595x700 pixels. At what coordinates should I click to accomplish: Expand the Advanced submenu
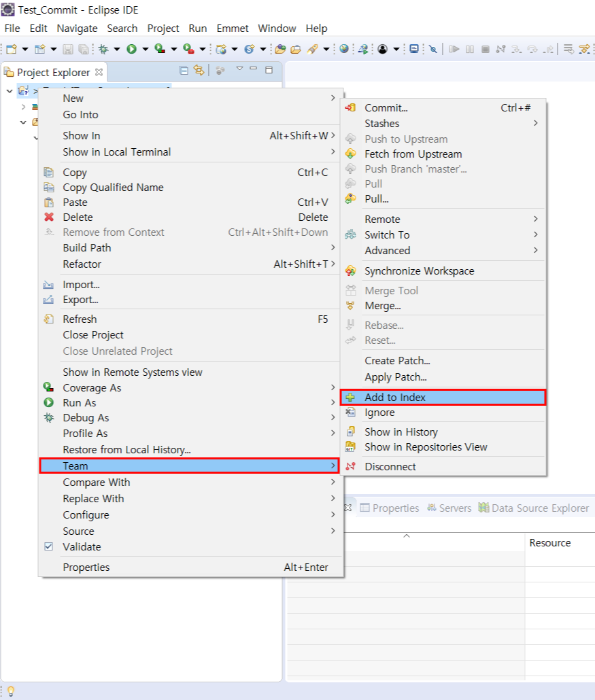click(x=443, y=251)
